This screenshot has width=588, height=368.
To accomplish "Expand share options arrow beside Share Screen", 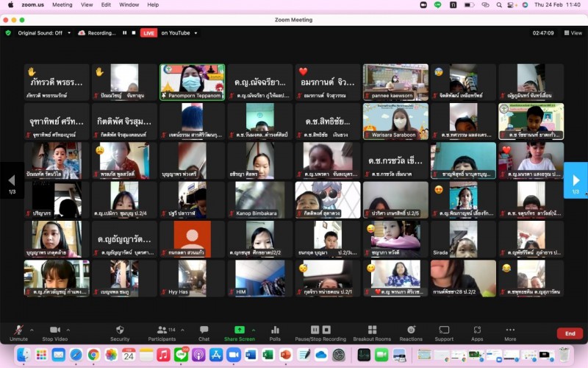I will [254, 330].
